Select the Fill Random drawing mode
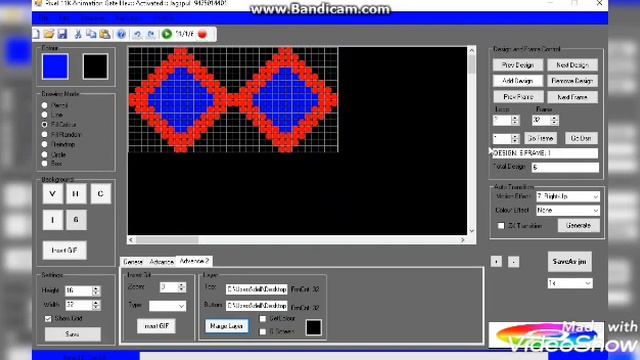 point(44,134)
